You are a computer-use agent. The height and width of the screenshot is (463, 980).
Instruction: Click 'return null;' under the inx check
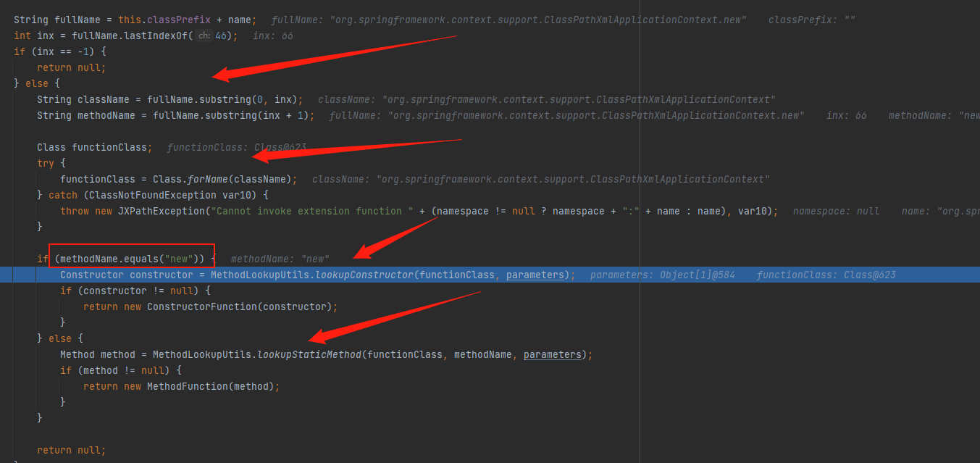pos(71,67)
